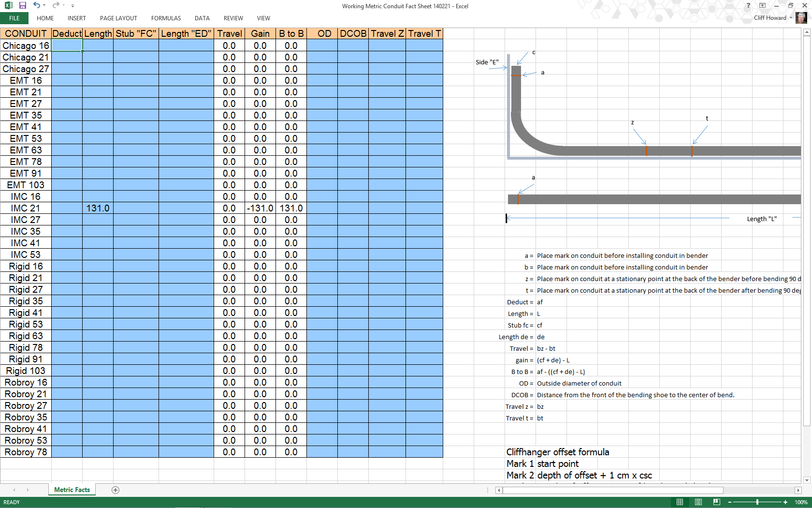Image resolution: width=812 pixels, height=508 pixels.
Task: Open the Customize Quick Access Toolbar dropdown
Action: coord(72,5)
